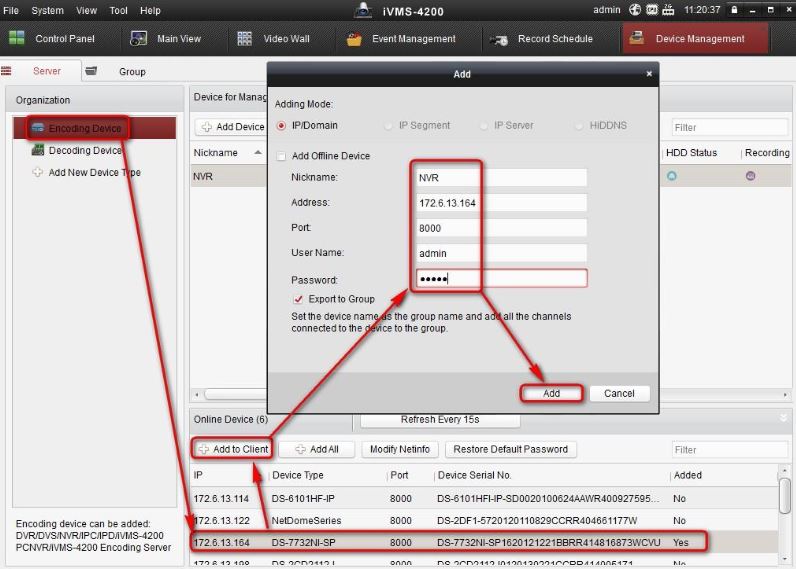Click the Add to Client button
Viewport: 796px width, 569px height.
click(x=233, y=449)
